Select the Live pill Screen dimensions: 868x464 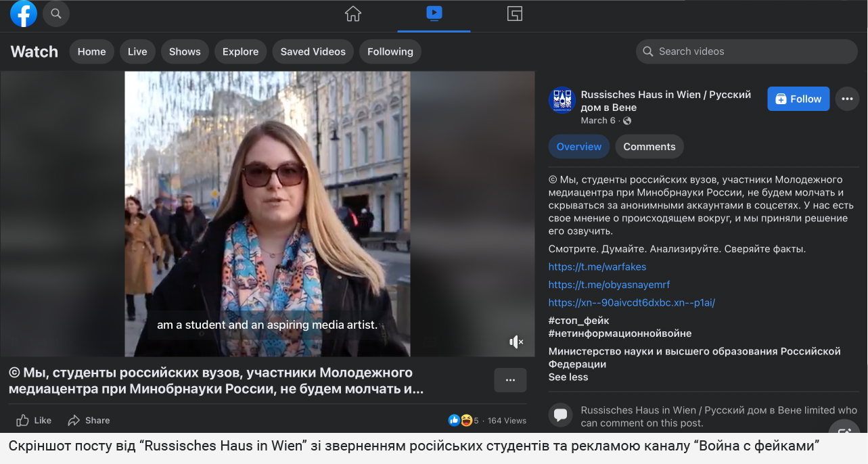pos(137,51)
